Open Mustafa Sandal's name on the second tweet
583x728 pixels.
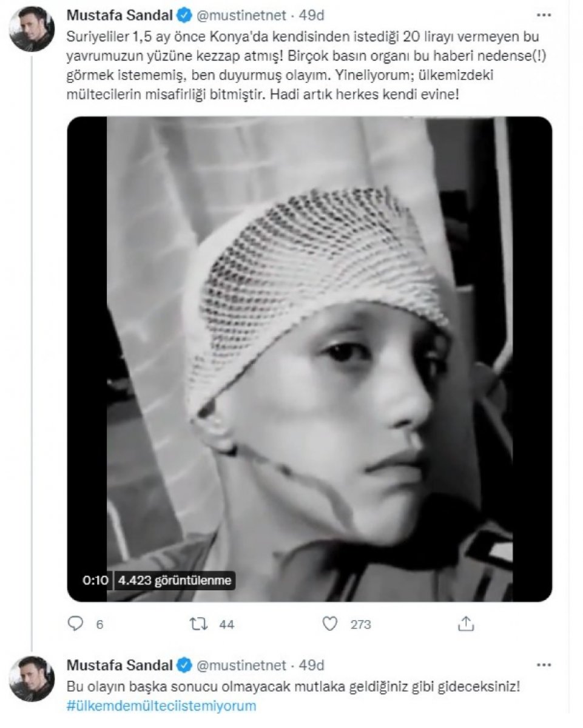120,665
